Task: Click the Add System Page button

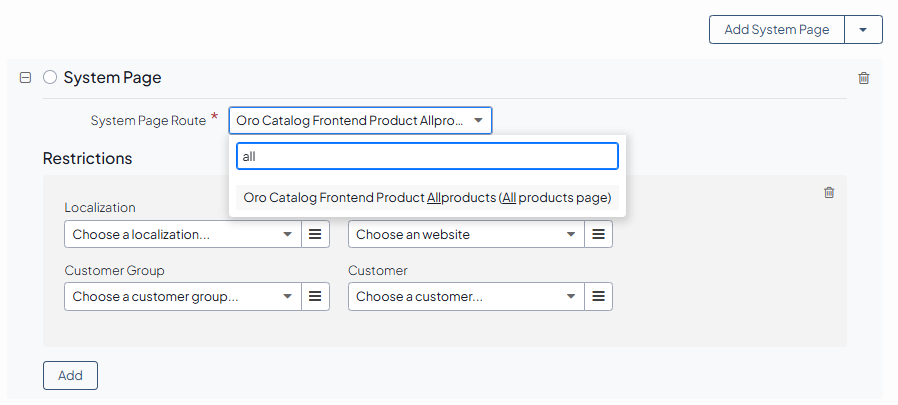Action: click(777, 30)
